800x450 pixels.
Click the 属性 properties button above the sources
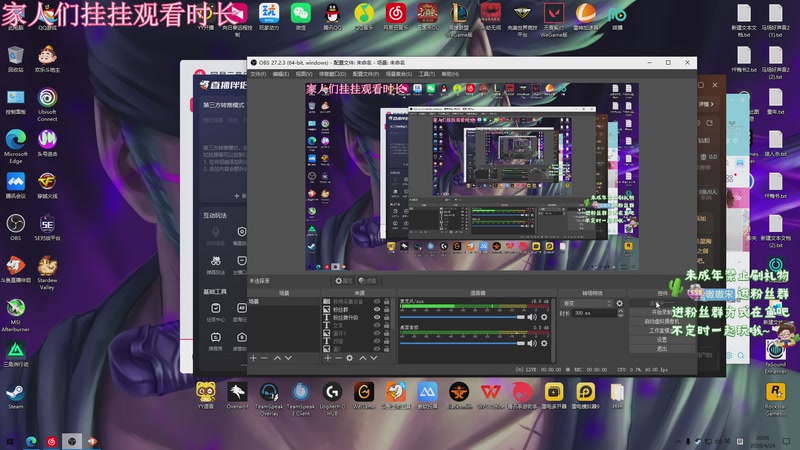[344, 281]
